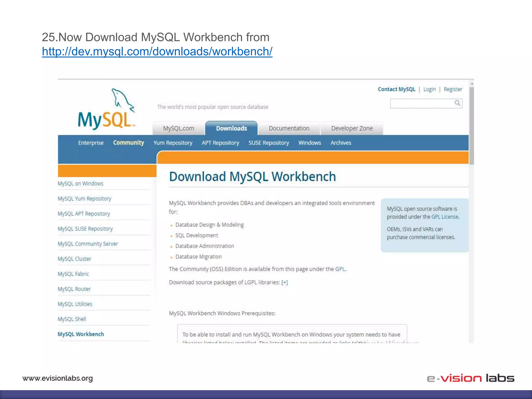The height and width of the screenshot is (399, 532).
Task: Open MySQL Community Server sidebar link
Action: click(x=88, y=244)
